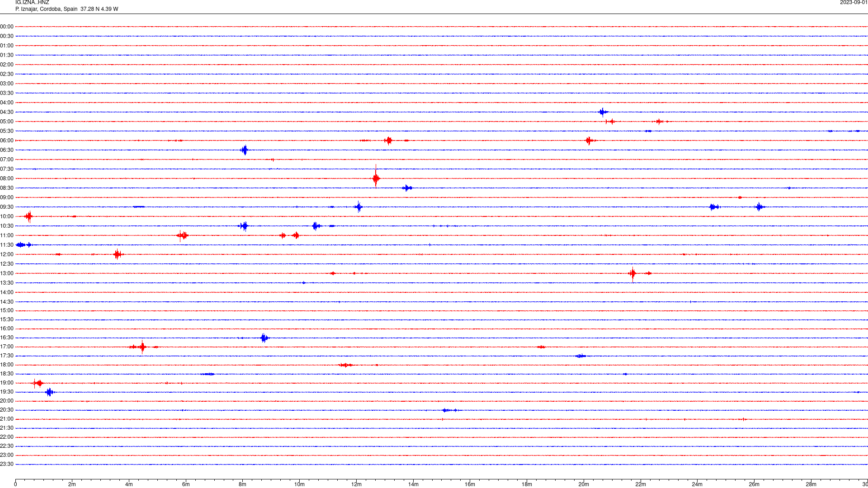The height and width of the screenshot is (488, 868).
Task: Click the blue event on the 20:30 trace
Action: point(450,410)
